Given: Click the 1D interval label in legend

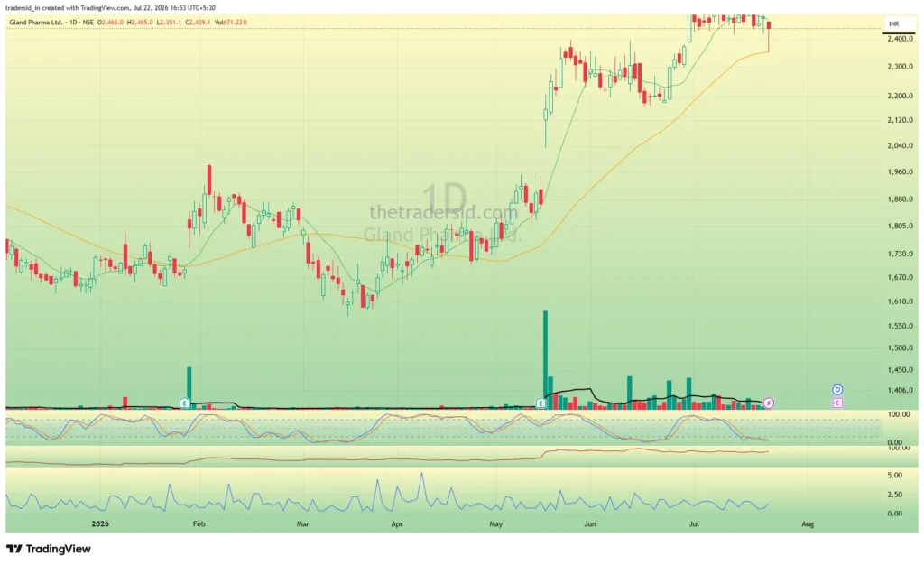Looking at the screenshot, I should [x=73, y=23].
